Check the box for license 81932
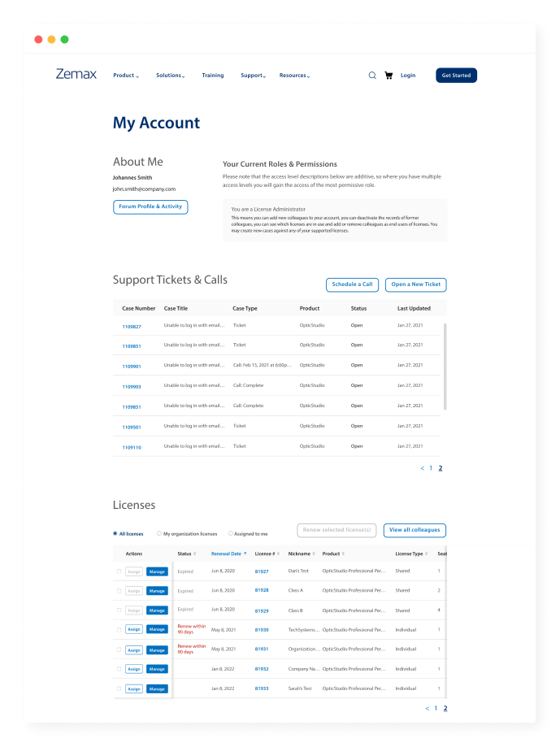The width and height of the screenshot is (560, 747). 119,669
